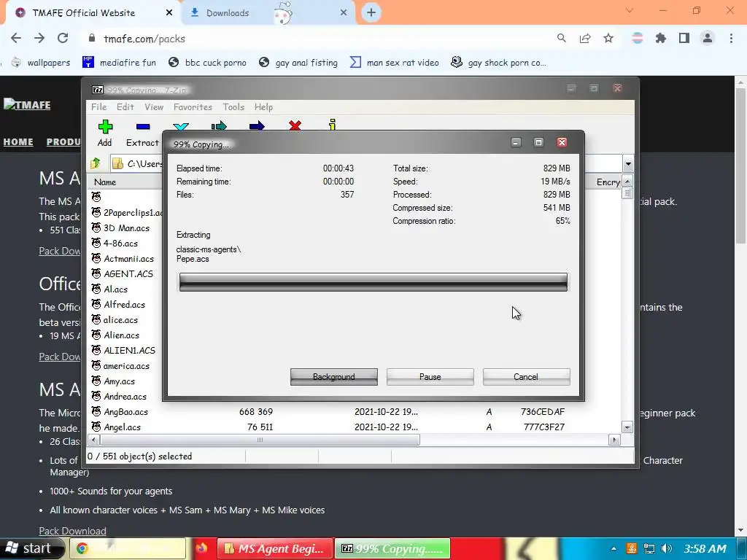
Task: Click the 7-Zip horizontal scrollbar thumb
Action: 260,440
